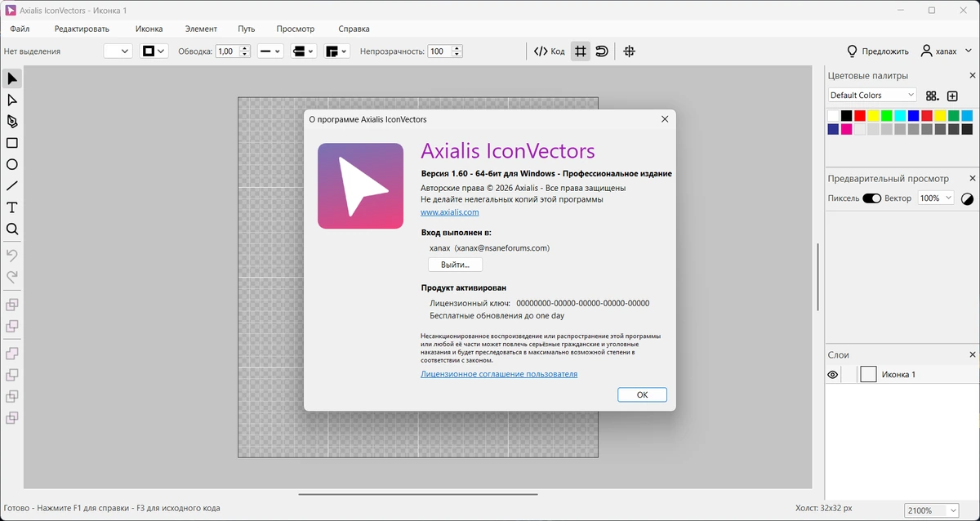Image resolution: width=980 pixels, height=521 pixels.
Task: Pick the red swatch after black
Action: (x=860, y=116)
